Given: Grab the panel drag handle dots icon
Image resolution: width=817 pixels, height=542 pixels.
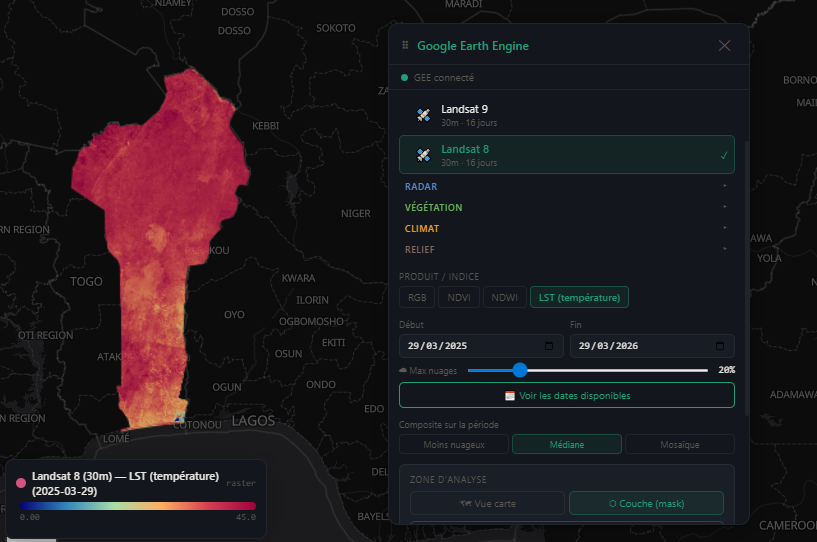Looking at the screenshot, I should (405, 45).
